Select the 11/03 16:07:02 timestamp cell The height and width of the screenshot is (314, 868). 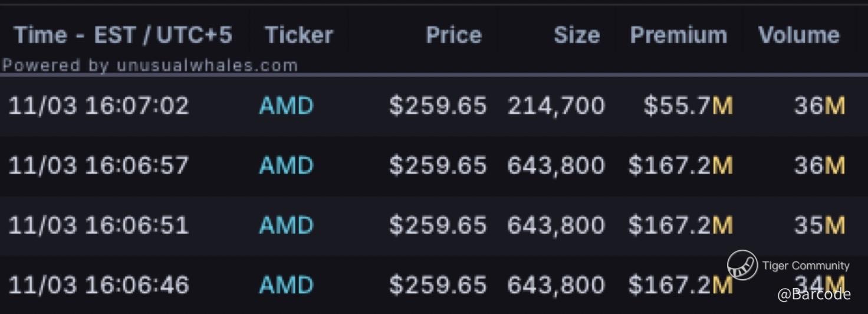(x=98, y=106)
